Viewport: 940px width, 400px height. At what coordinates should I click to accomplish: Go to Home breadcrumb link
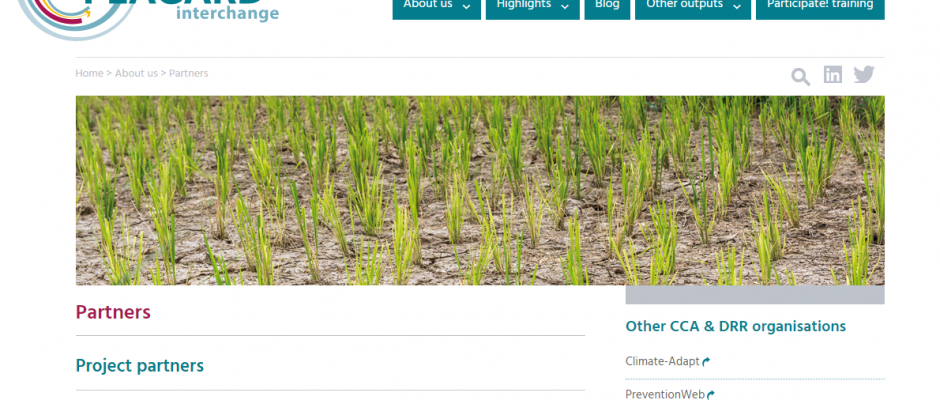pyautogui.click(x=89, y=73)
